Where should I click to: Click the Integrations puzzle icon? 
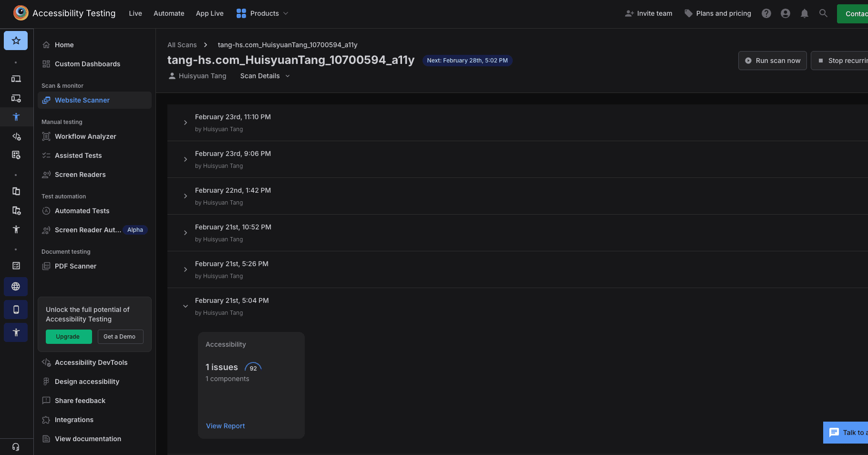46,420
